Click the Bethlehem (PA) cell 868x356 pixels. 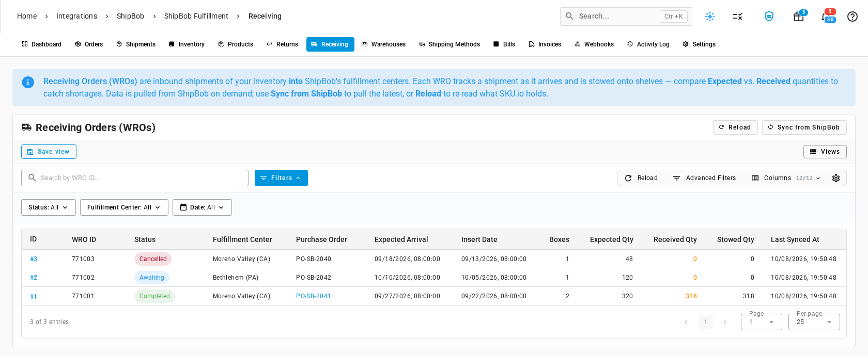(x=236, y=278)
